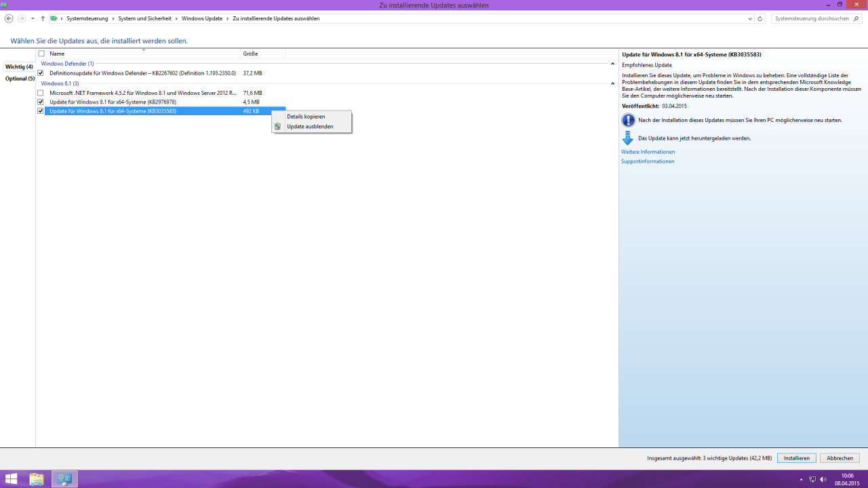Expand the arrow after Windows Update breadcrumb
This screenshot has height=488, width=868.
(x=228, y=18)
